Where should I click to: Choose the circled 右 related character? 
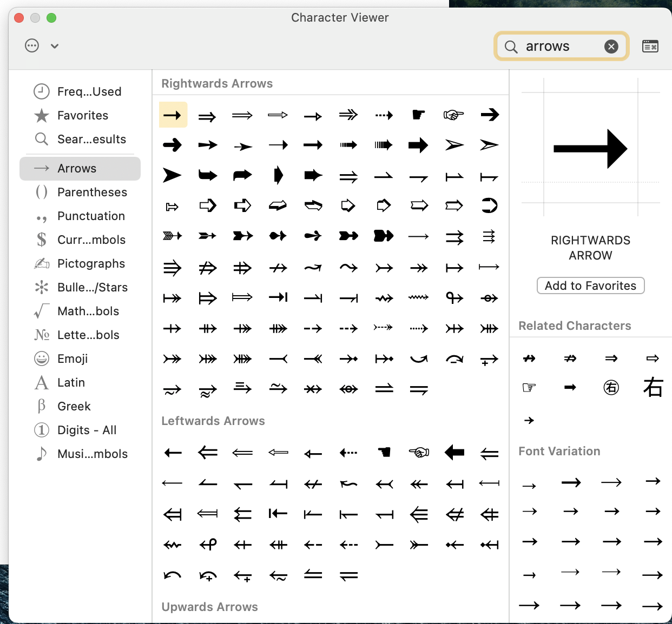pos(611,387)
